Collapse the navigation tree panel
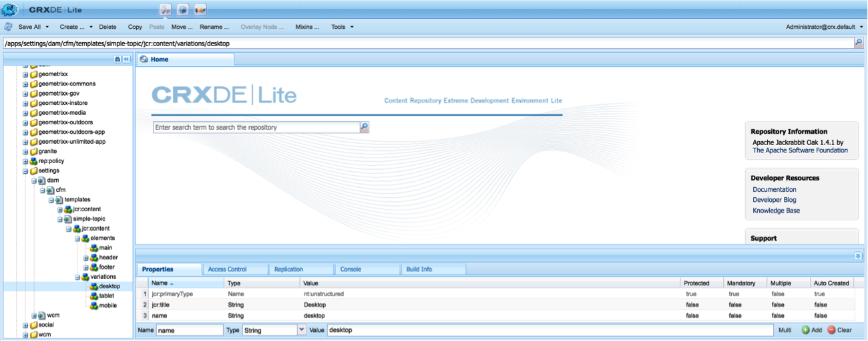The image size is (868, 341). click(x=126, y=60)
